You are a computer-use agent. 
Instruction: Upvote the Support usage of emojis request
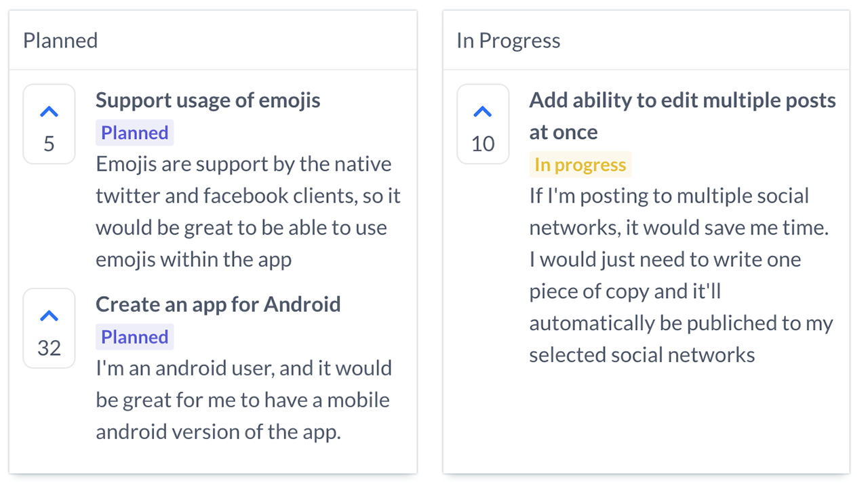(x=49, y=112)
